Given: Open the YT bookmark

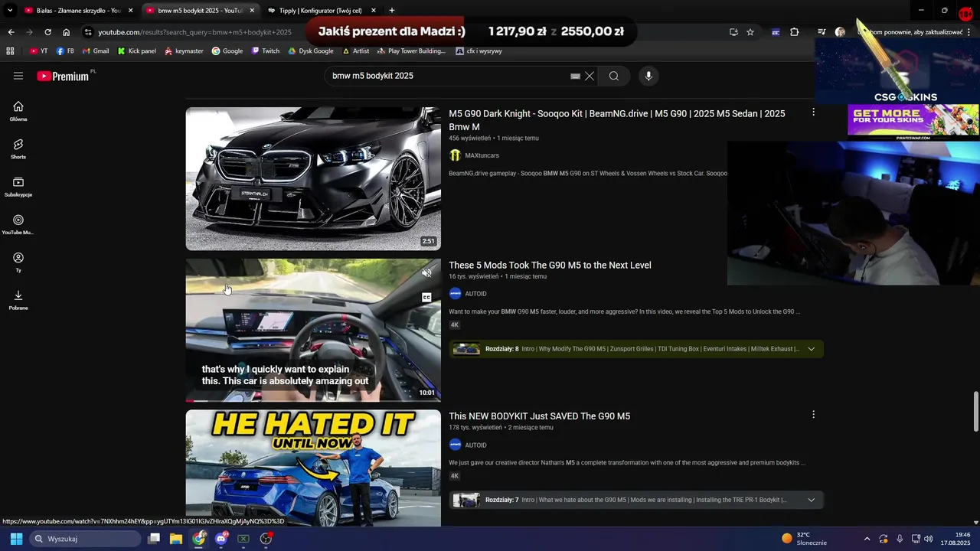Looking at the screenshot, I should tap(38, 51).
